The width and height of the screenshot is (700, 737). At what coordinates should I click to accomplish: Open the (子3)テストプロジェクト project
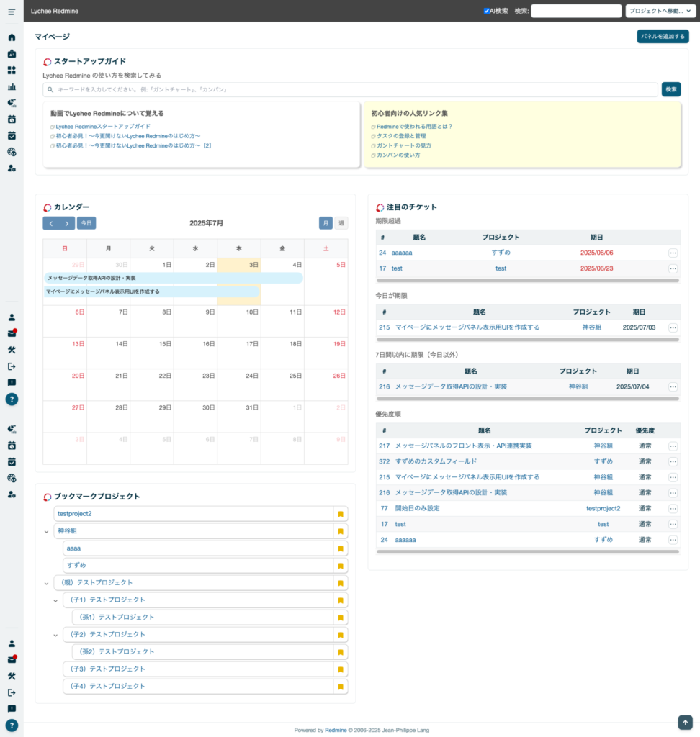pos(107,669)
